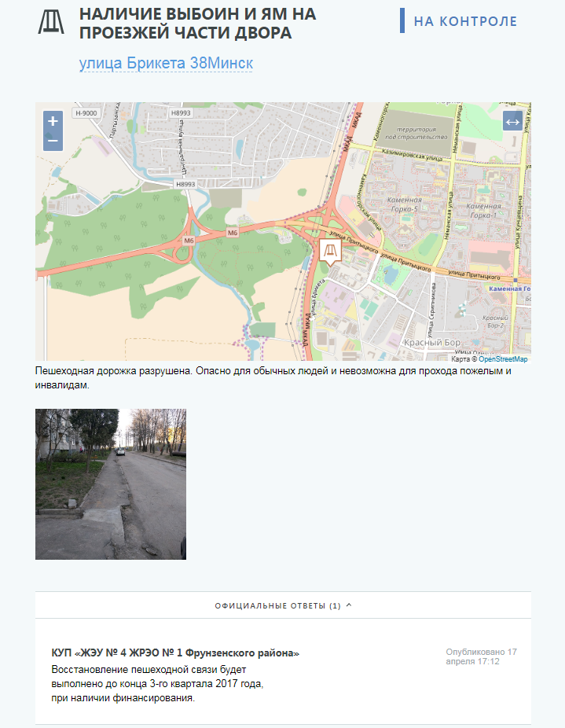Click the swing marker on the map
The image size is (565, 728).
[330, 252]
